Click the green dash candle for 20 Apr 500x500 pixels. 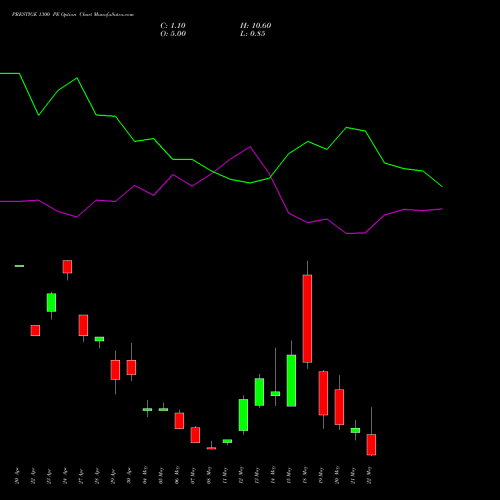click(x=19, y=266)
